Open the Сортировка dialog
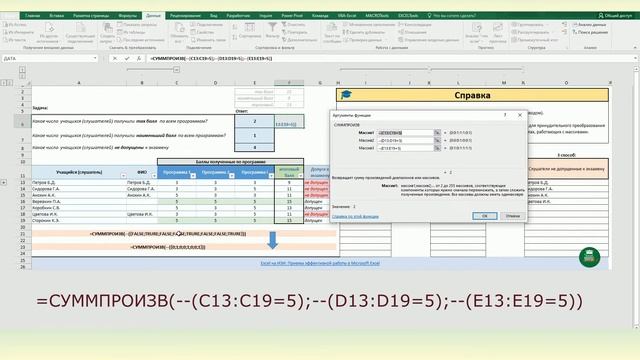 coord(250,31)
